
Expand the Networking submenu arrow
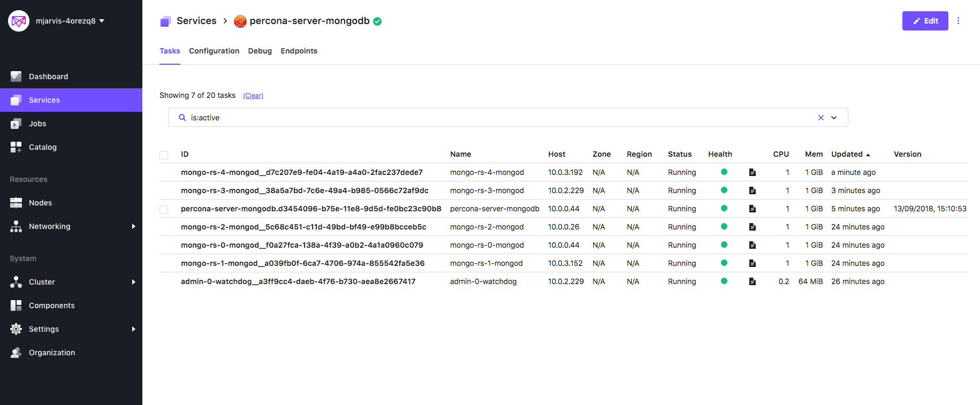click(x=133, y=226)
